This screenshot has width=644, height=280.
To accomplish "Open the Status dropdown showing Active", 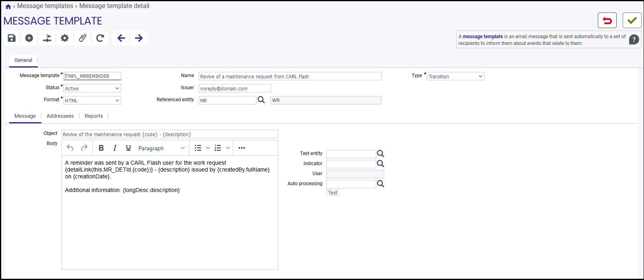I will click(92, 88).
